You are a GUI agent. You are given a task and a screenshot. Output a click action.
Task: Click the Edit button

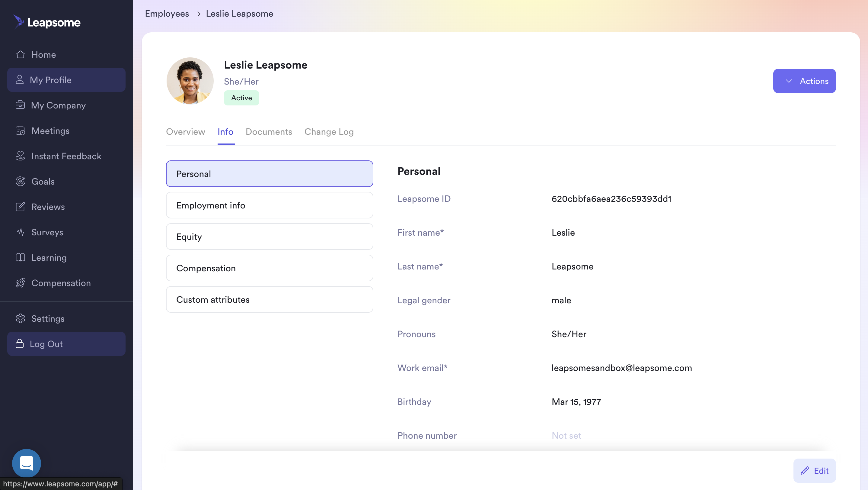(814, 470)
